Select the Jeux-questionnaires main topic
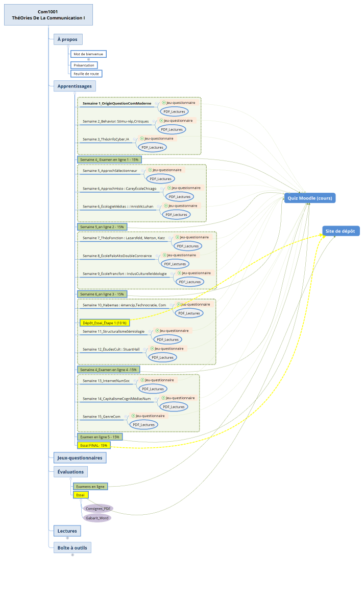The height and width of the screenshot is (594, 364). click(x=80, y=458)
